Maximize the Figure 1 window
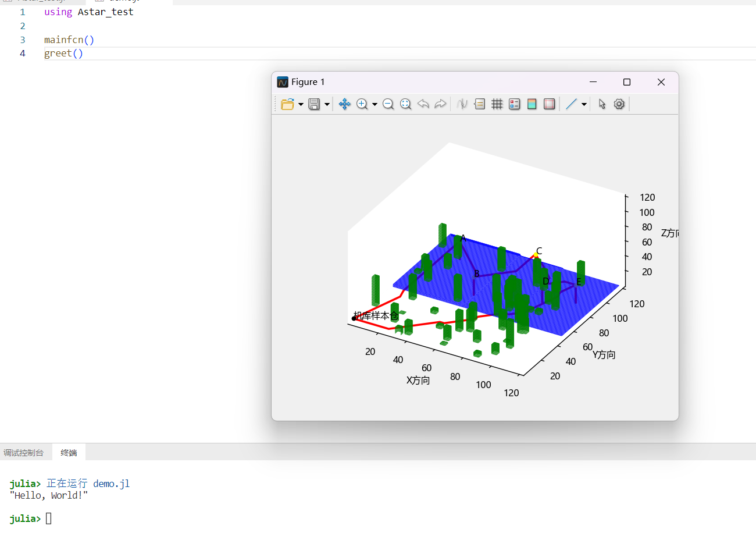The height and width of the screenshot is (533, 756). [x=627, y=82]
